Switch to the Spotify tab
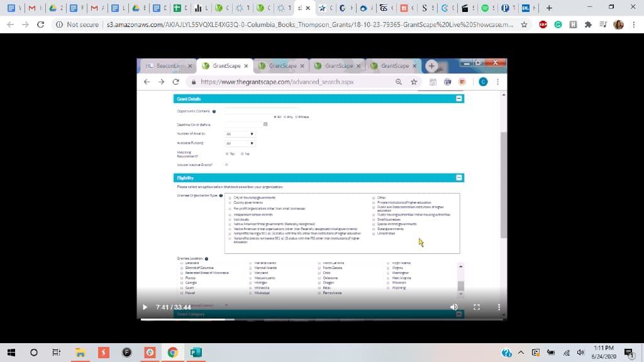Screen dimensions: 644x362 [x=485, y=8]
